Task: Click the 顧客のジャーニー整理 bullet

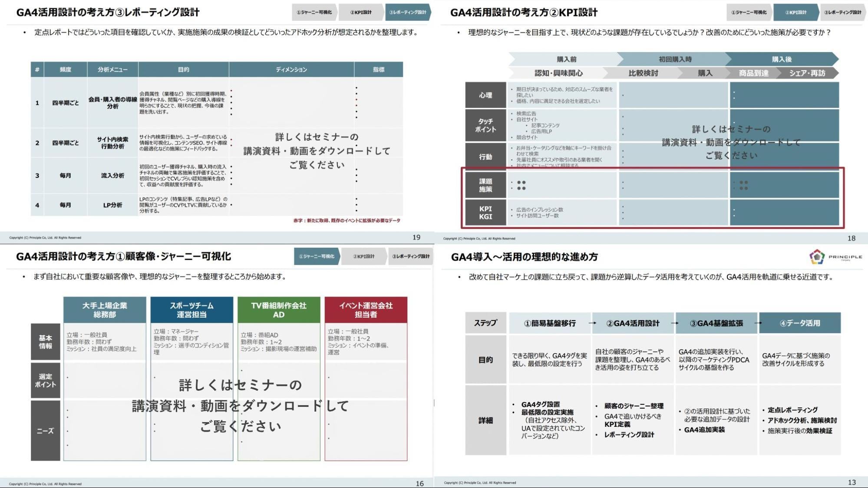Action: coord(634,406)
